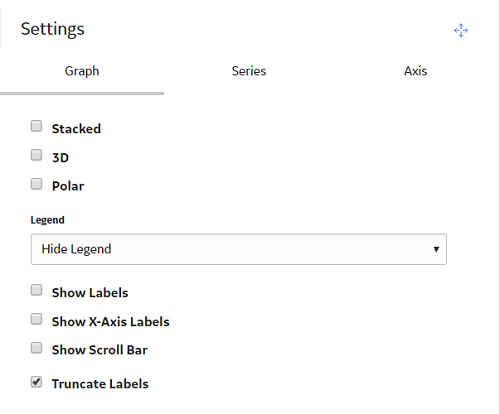
Task: Click the Truncate Labels label text
Action: [x=100, y=384]
